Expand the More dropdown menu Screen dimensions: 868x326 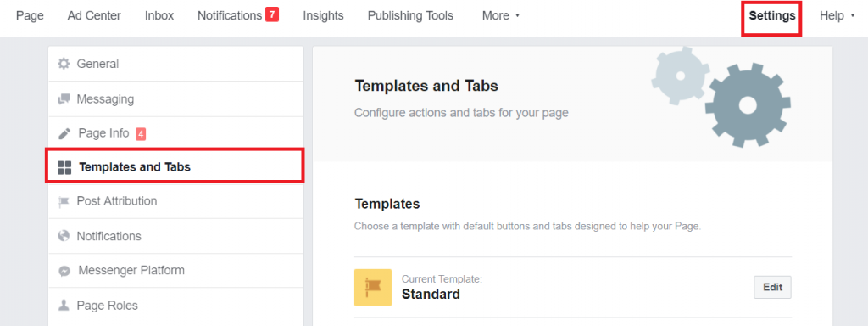point(501,16)
